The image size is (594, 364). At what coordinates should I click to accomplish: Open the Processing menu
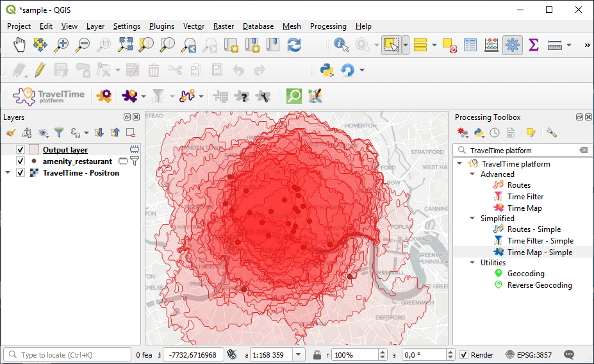[327, 26]
